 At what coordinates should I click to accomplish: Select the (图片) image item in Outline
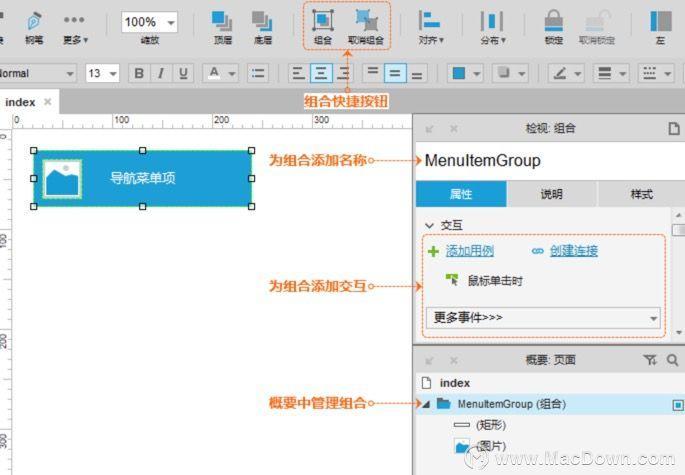pos(491,446)
